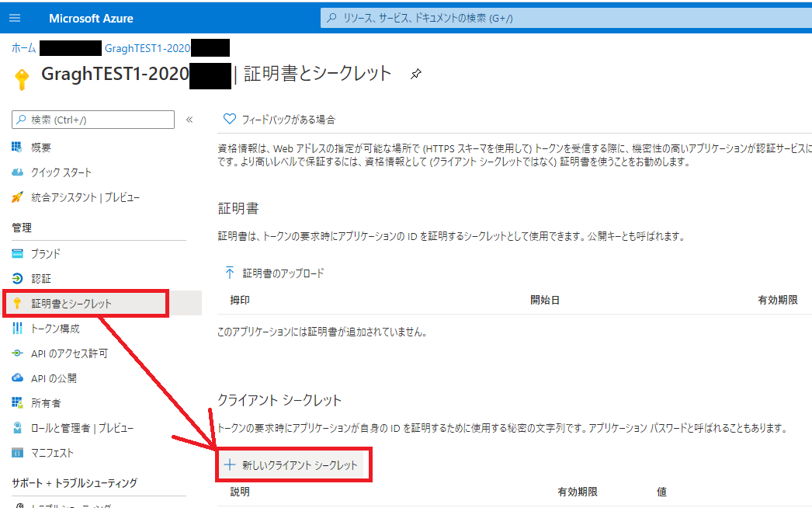Image resolution: width=812 pixels, height=508 pixels.
Task: Select クイック スタート in the sidebar
Action: click(x=61, y=172)
